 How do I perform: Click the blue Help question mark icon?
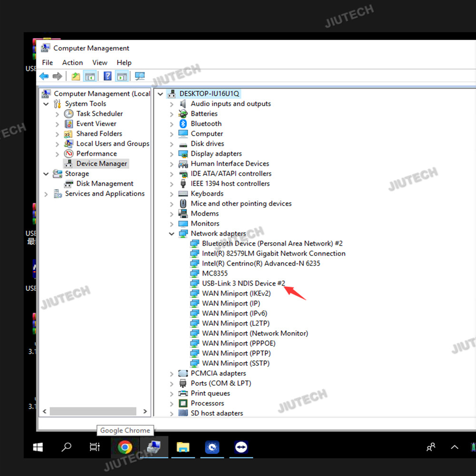pyautogui.click(x=108, y=76)
